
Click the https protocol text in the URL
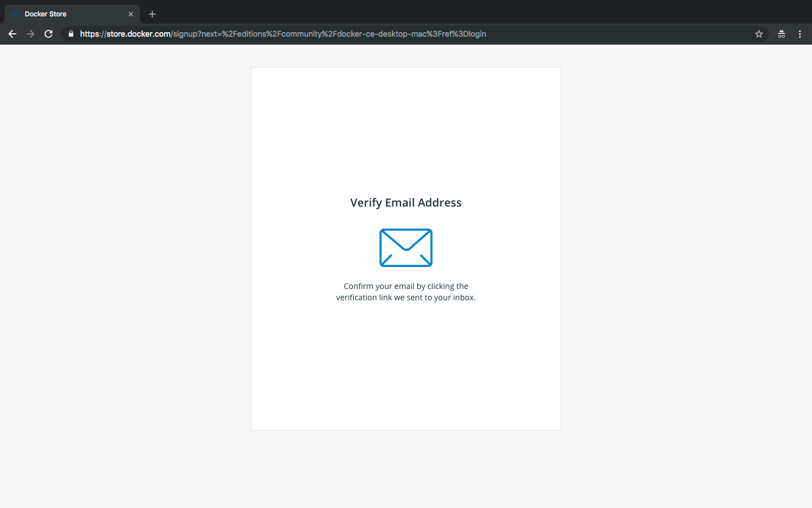point(89,34)
